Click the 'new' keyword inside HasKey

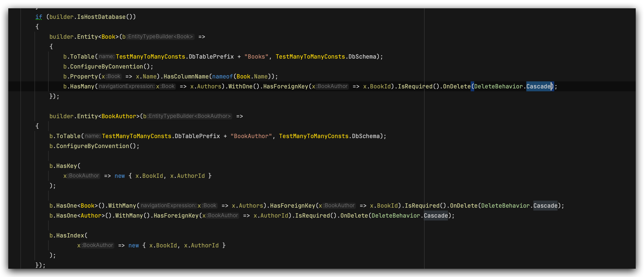(x=120, y=176)
